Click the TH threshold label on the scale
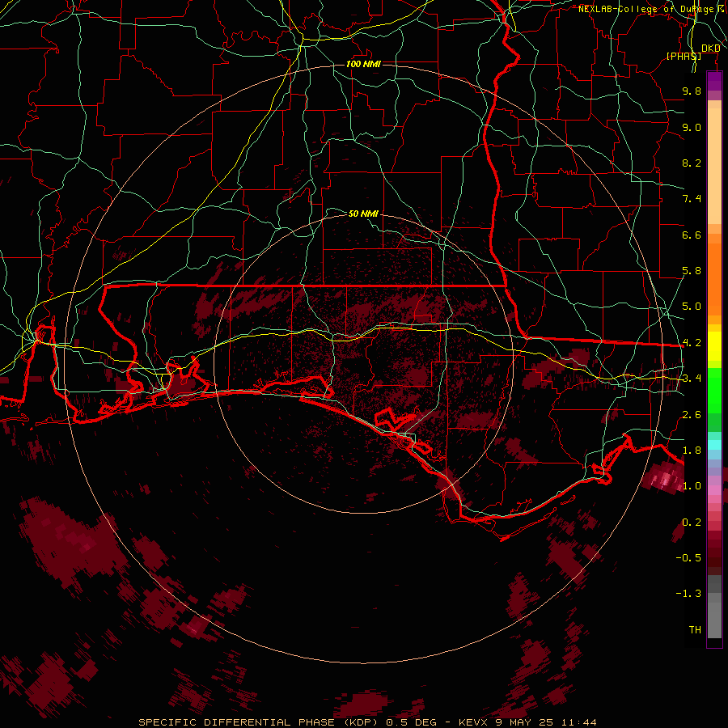 coord(695,630)
